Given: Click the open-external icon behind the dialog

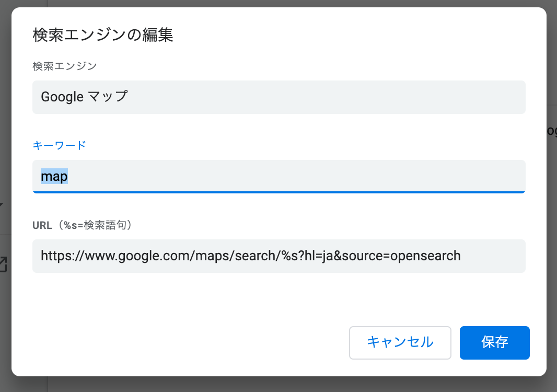Looking at the screenshot, I should tap(3, 264).
